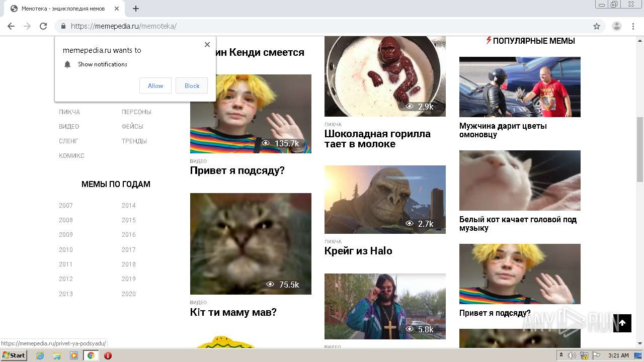Click the scrollbar down arrow
This screenshot has width=644, height=362.
(x=639, y=343)
